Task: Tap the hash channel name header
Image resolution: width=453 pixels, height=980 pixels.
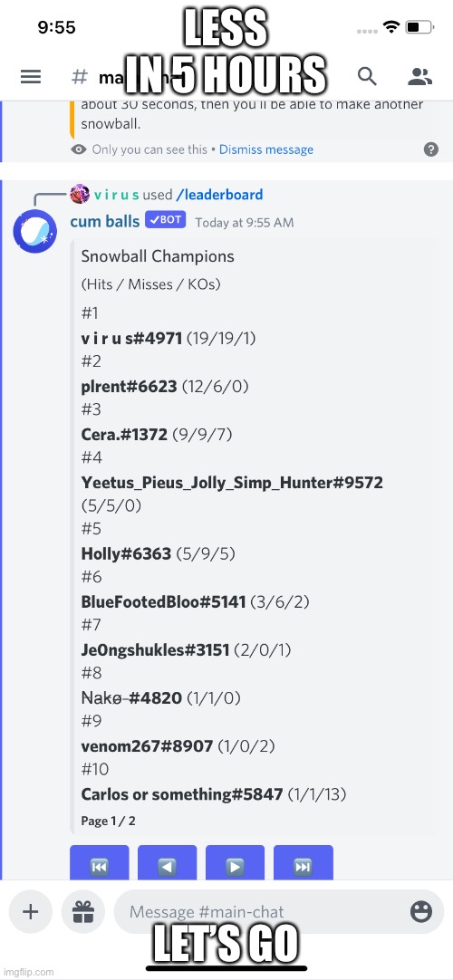Action: coord(131,78)
